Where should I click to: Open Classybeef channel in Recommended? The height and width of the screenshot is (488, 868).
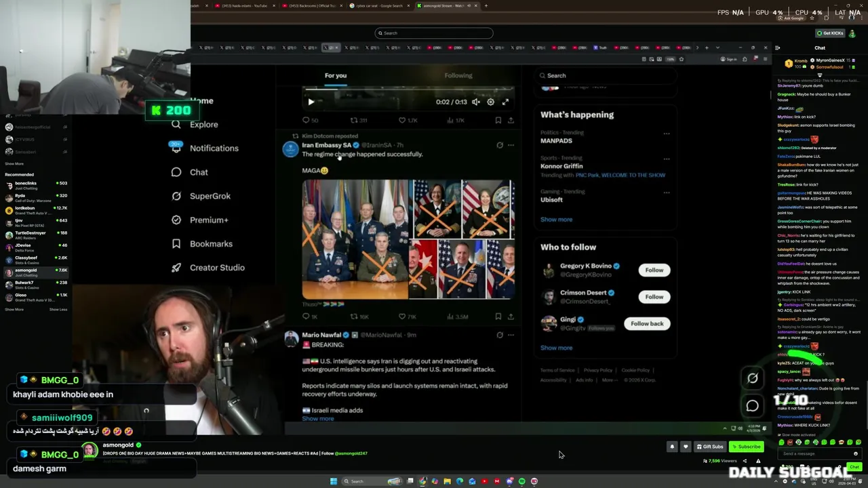[36, 260]
